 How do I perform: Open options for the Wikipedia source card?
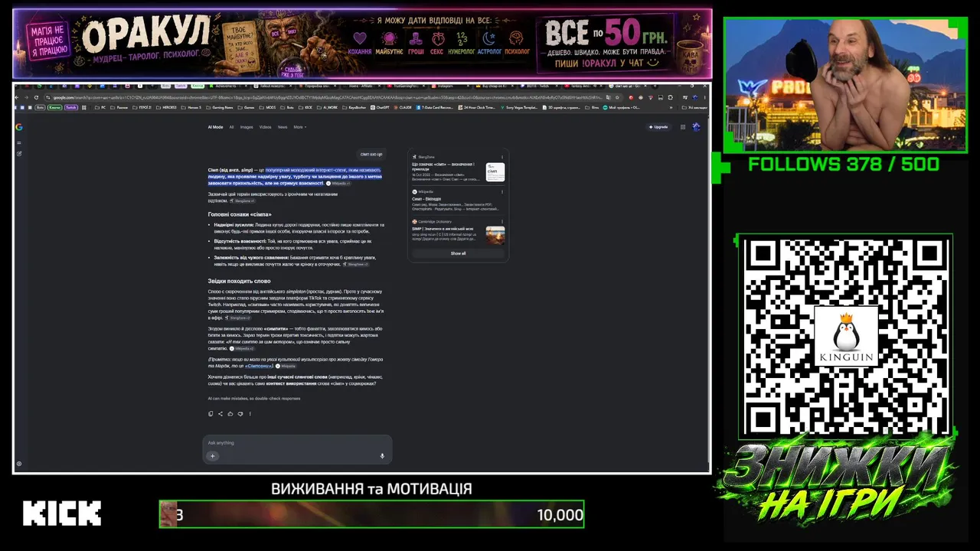502,191
